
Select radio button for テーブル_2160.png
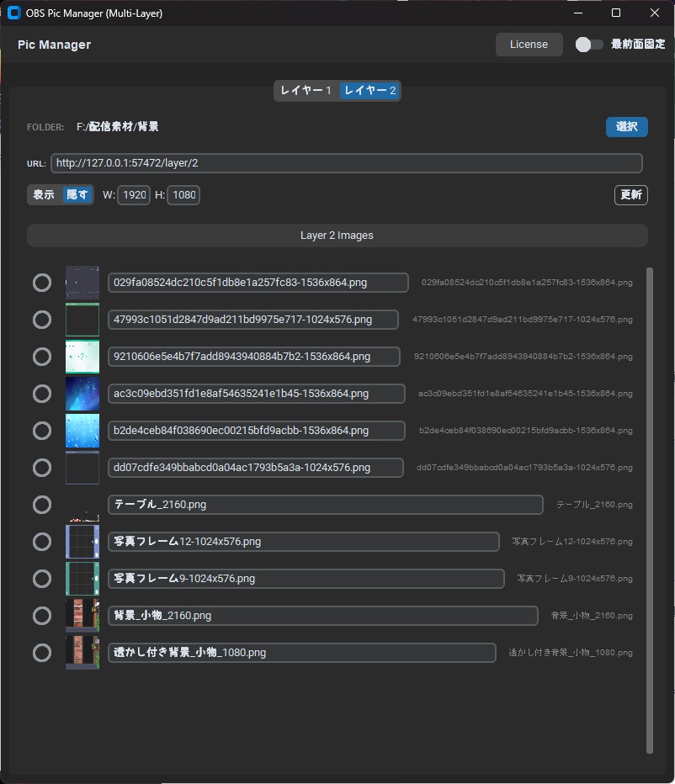pos(42,505)
